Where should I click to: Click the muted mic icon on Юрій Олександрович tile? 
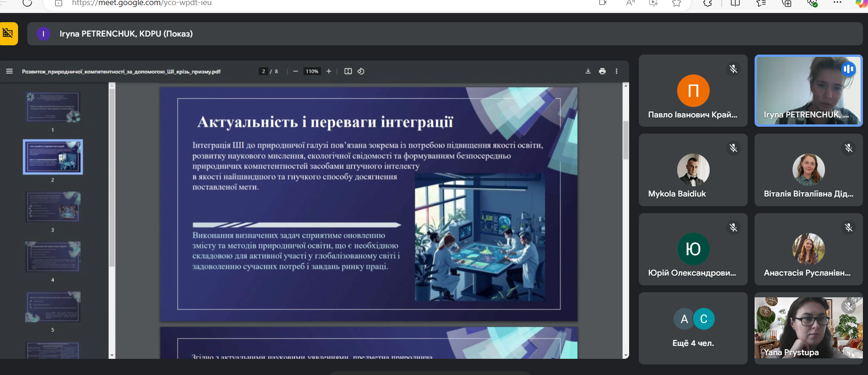pyautogui.click(x=733, y=227)
